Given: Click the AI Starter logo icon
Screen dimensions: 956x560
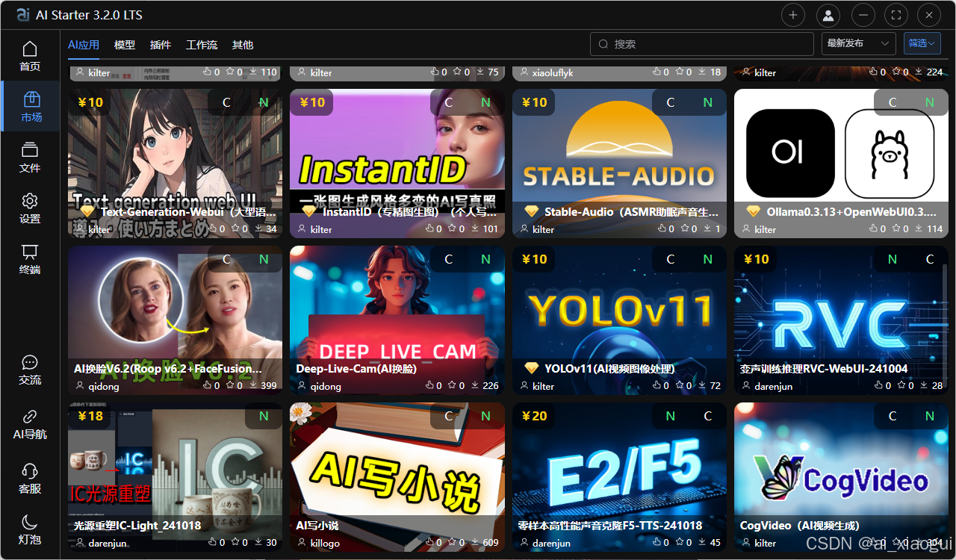Looking at the screenshot, I should tap(23, 14).
